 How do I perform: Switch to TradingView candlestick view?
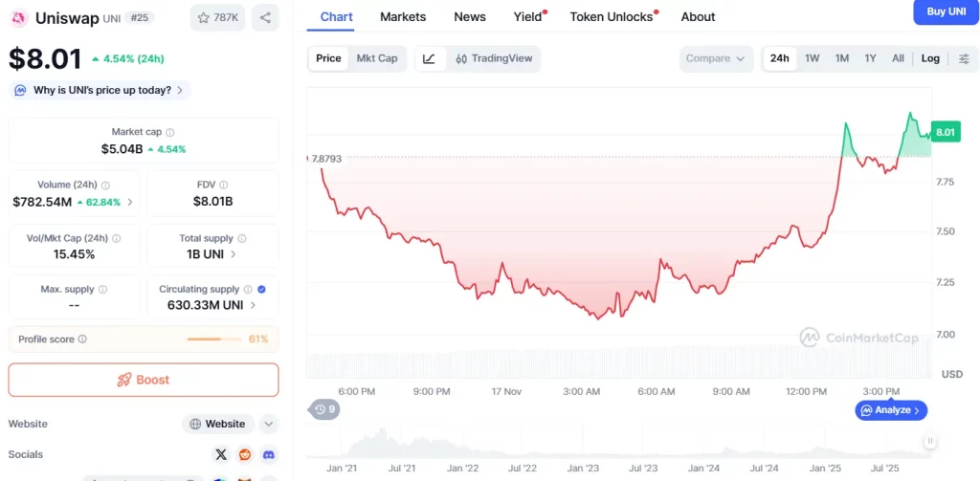(x=494, y=58)
